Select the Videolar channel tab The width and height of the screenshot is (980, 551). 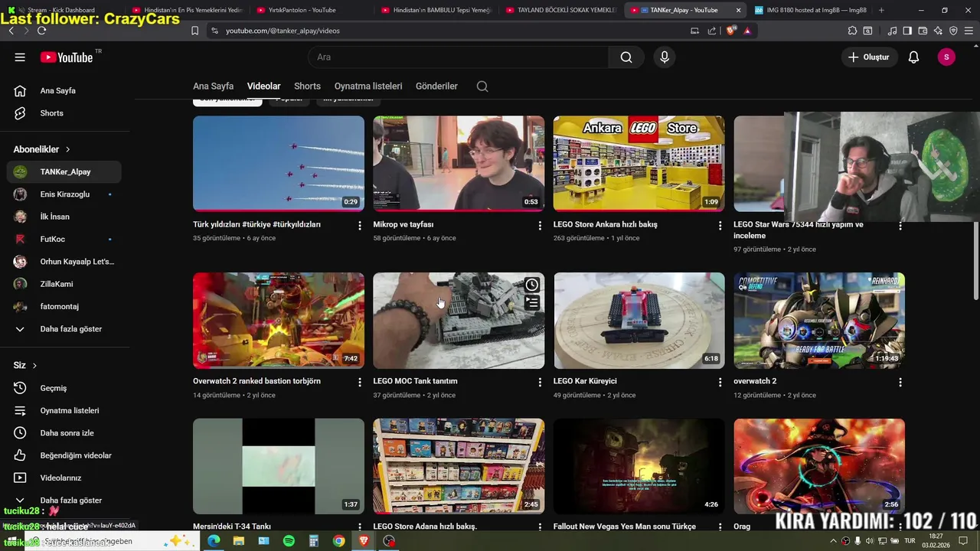(264, 86)
